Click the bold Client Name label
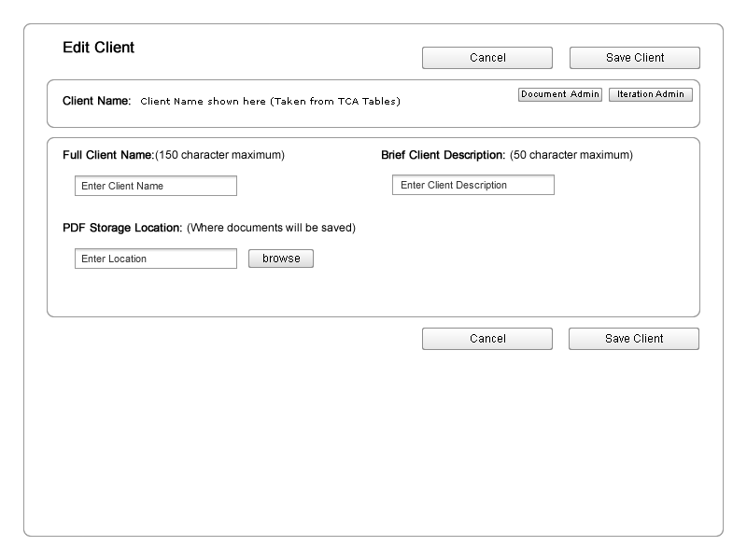The height and width of the screenshot is (560, 747). pos(96,101)
